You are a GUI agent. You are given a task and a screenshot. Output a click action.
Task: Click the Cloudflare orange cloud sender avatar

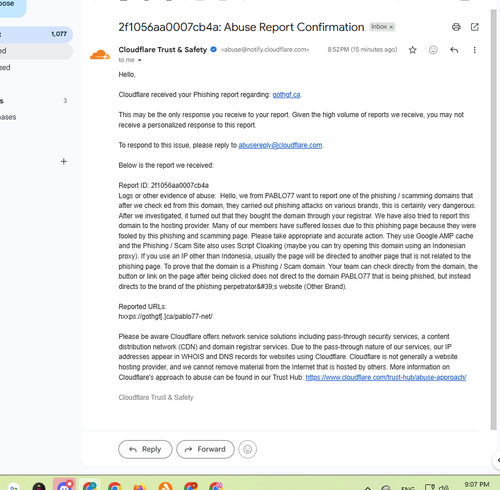click(x=100, y=55)
